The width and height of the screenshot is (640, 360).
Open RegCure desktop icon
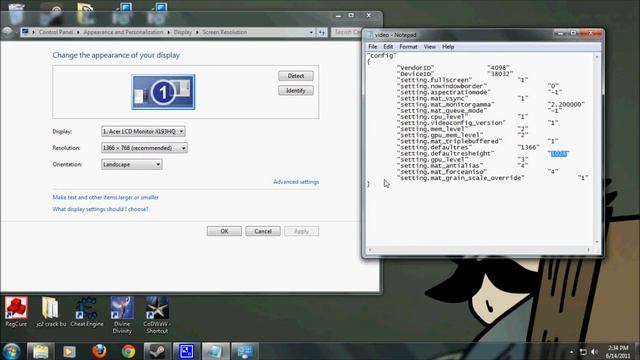point(16,312)
